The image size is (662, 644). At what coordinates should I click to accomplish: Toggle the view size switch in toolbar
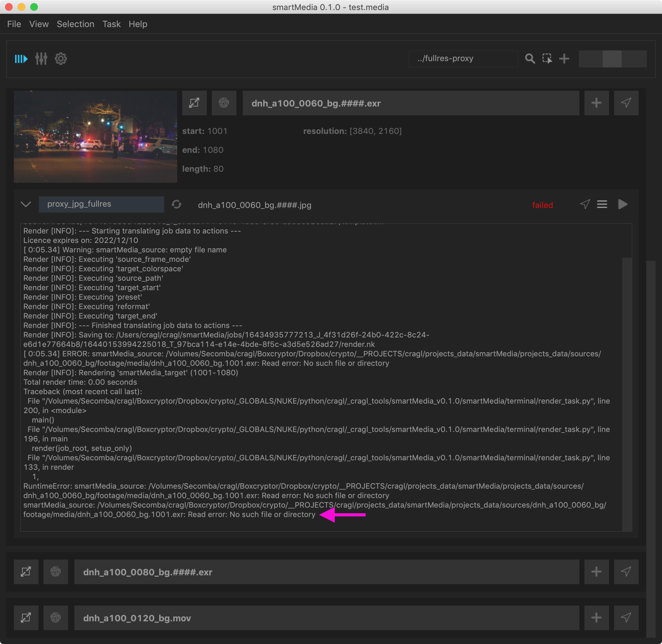pyautogui.click(x=612, y=59)
